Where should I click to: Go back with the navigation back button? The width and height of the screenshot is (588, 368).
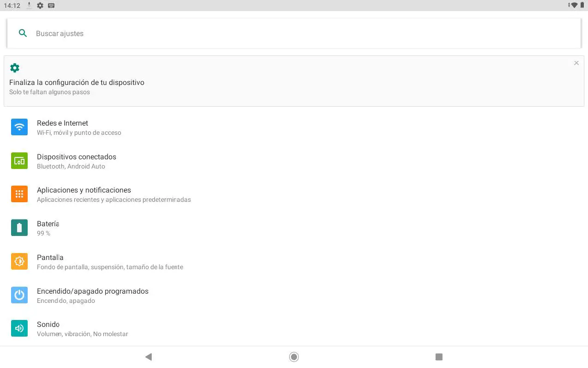pyautogui.click(x=148, y=357)
